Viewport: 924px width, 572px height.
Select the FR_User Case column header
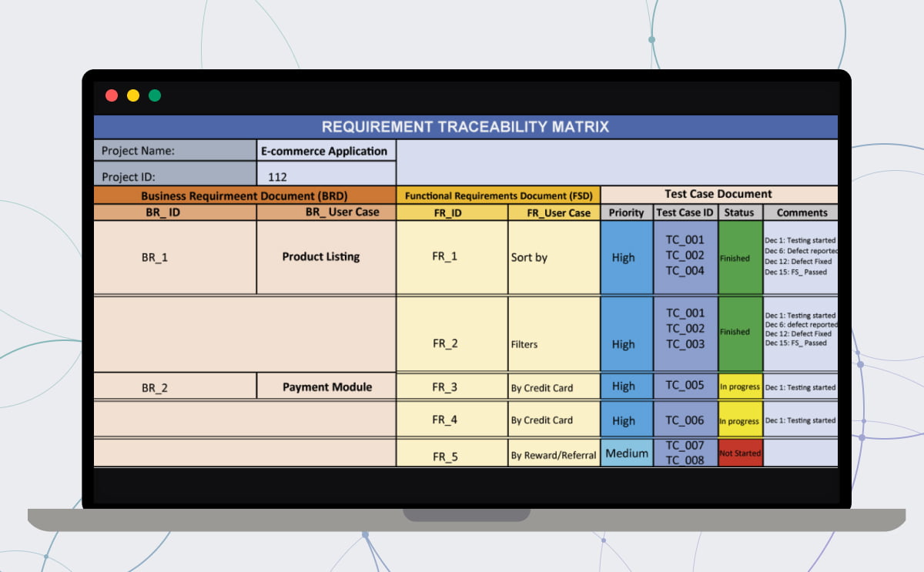point(553,212)
